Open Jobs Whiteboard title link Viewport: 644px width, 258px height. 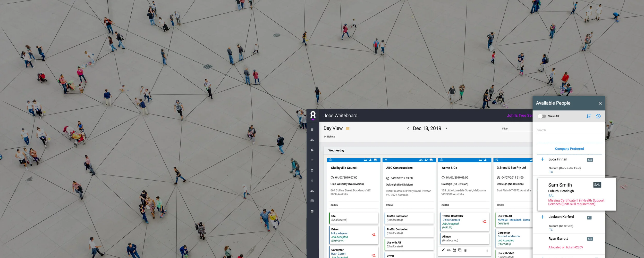341,115
